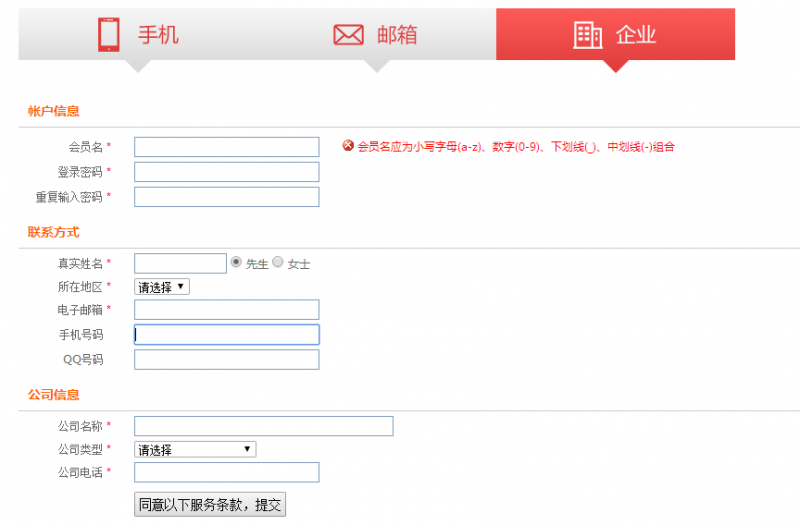Click the red mobile phone icon
This screenshot has height=525, width=800.
[x=109, y=35]
